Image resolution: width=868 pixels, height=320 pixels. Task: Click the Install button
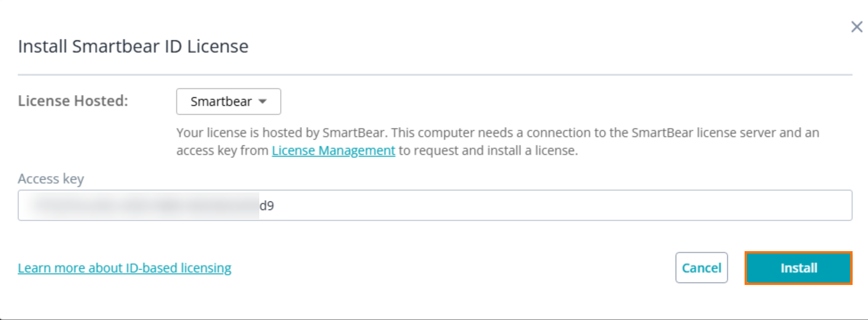coord(798,268)
